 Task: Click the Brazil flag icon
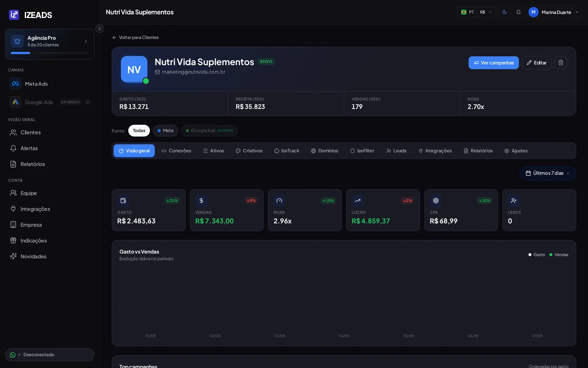pyautogui.click(x=464, y=12)
